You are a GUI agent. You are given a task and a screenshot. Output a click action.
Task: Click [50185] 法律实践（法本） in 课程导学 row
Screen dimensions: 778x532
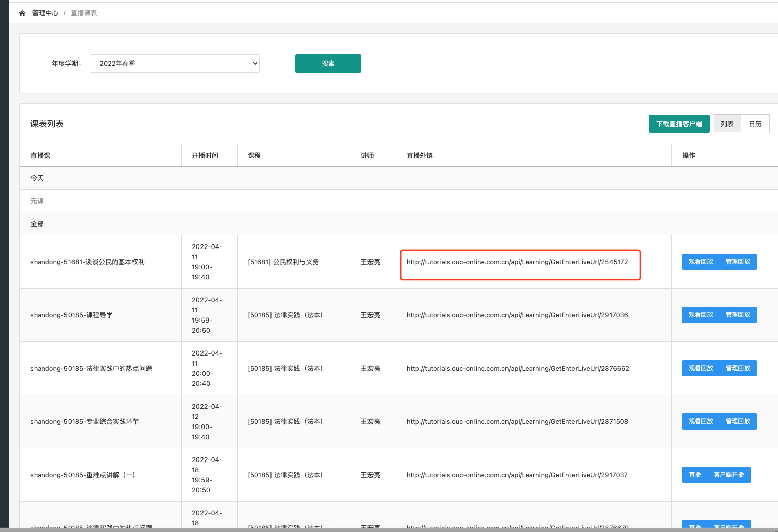285,315
